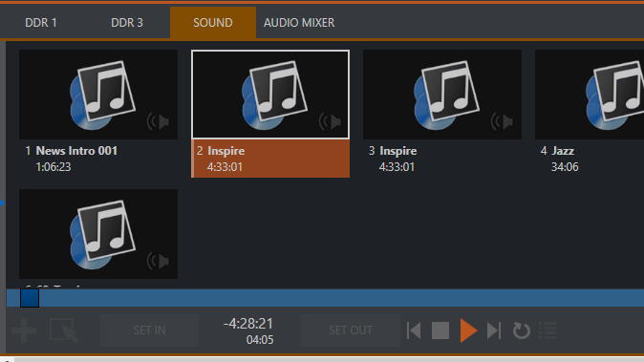The image size is (644, 362).
Task: Toggle speaker icon on second-row clip
Action: [158, 261]
